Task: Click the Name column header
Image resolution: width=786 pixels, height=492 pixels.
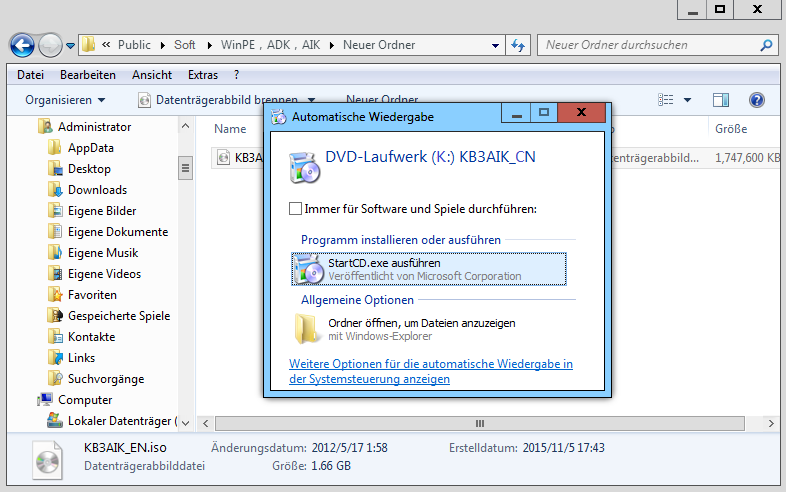Action: (x=230, y=129)
